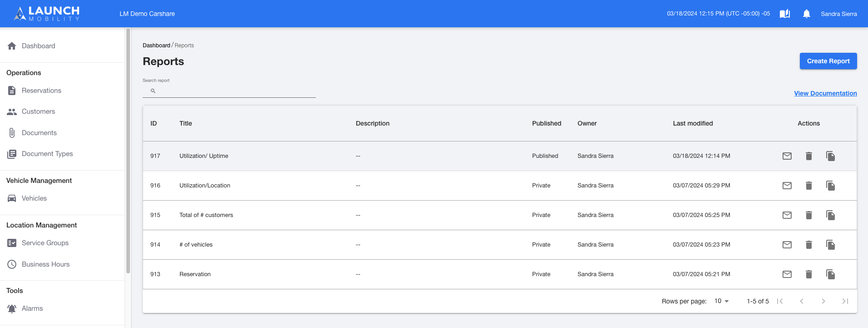Duplicate the Total of # customers report

tap(830, 215)
